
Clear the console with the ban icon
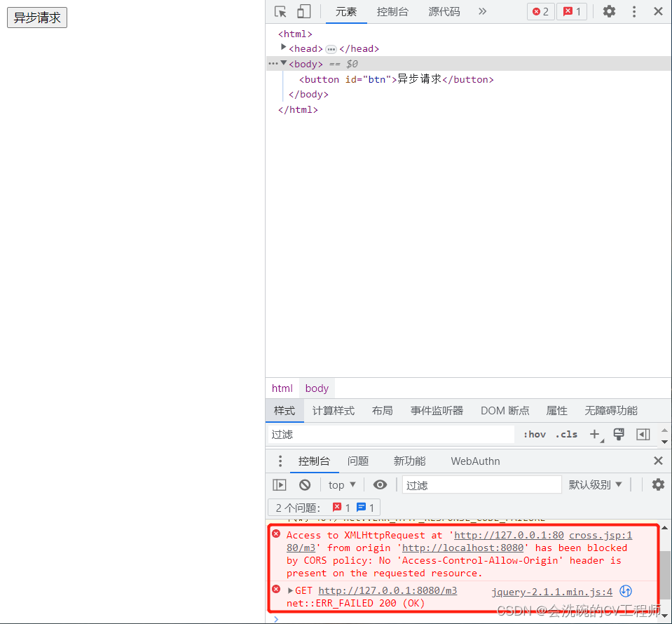click(305, 485)
